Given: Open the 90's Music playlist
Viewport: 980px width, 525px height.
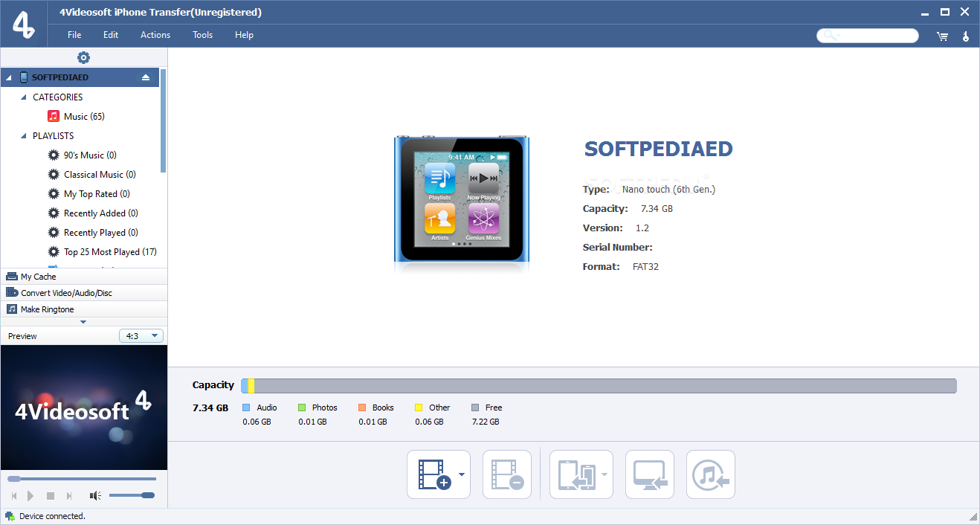Looking at the screenshot, I should 90,155.
